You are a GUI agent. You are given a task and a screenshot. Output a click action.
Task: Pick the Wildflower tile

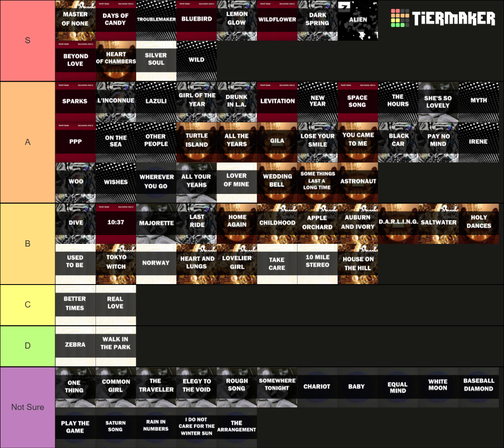pyautogui.click(x=277, y=20)
